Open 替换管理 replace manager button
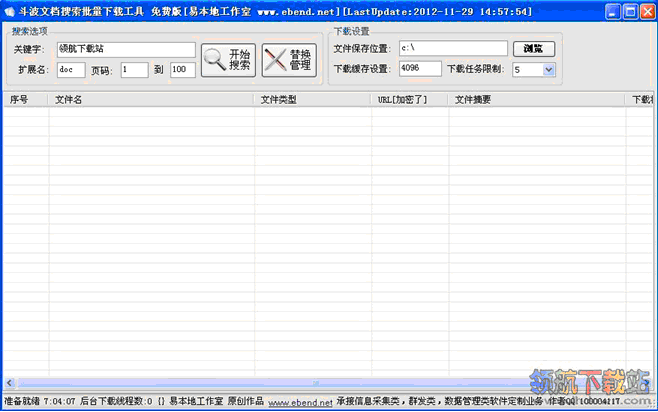 pyautogui.click(x=289, y=60)
